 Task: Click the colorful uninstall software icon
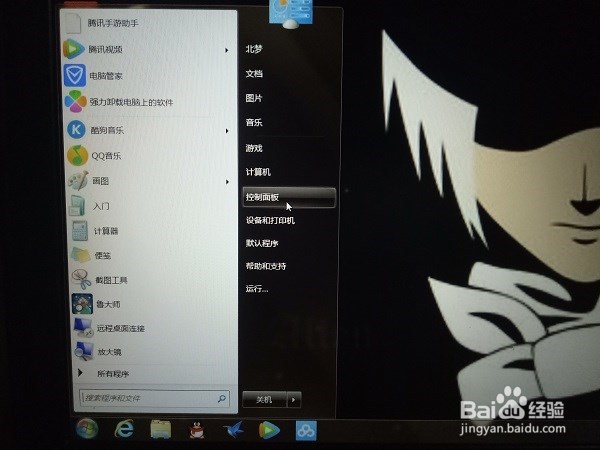point(75,101)
